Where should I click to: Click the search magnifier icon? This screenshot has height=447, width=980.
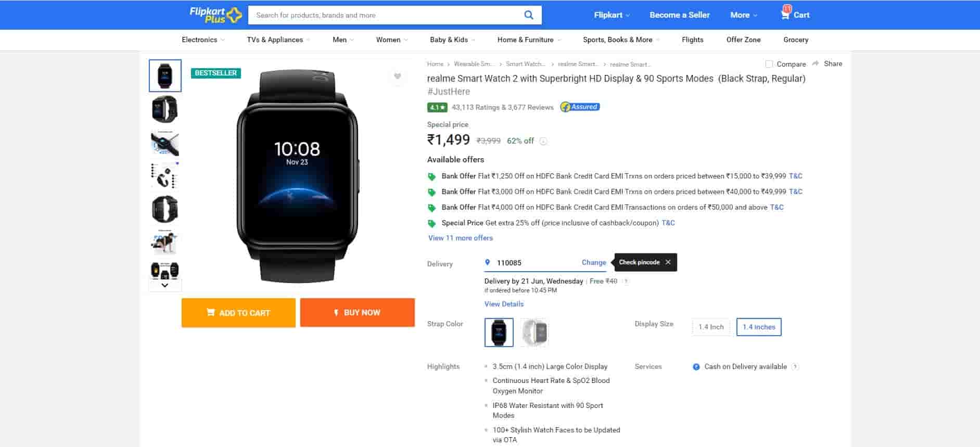coord(528,15)
